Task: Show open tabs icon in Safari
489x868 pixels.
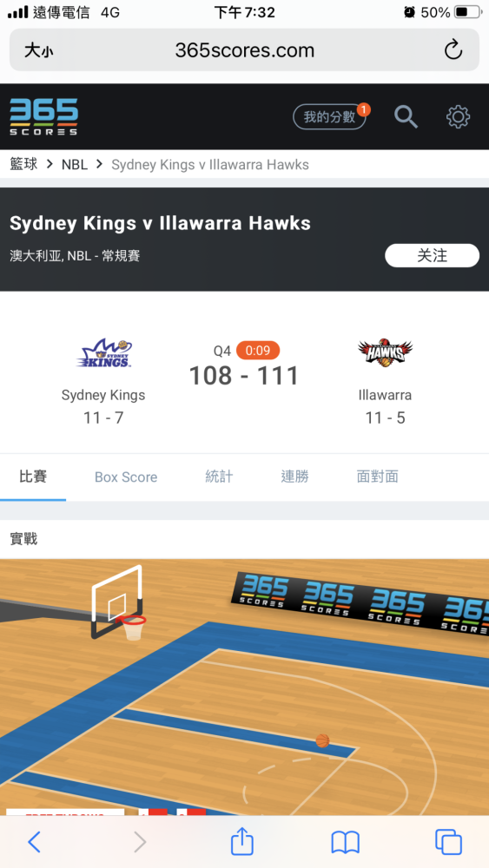Action: pos(448,842)
